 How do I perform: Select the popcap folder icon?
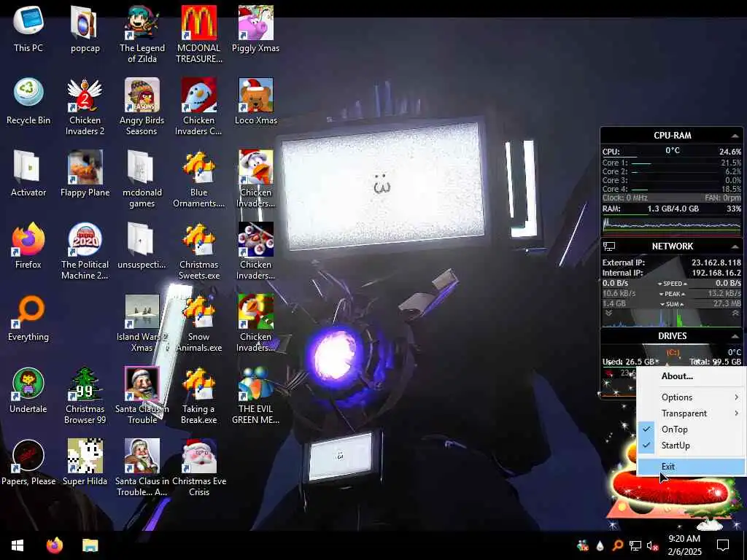click(x=85, y=29)
